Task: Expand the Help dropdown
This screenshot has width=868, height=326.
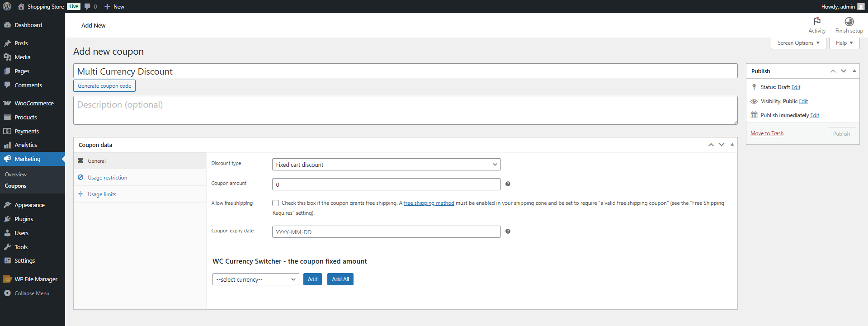Action: click(x=844, y=43)
